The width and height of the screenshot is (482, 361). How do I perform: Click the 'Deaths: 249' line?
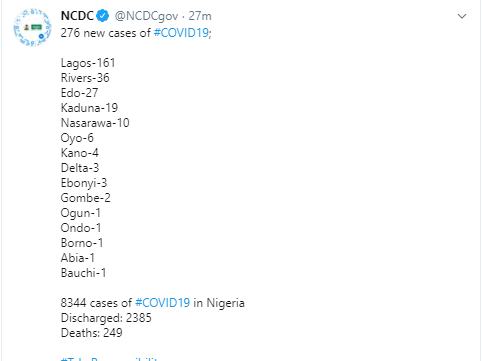click(92, 333)
